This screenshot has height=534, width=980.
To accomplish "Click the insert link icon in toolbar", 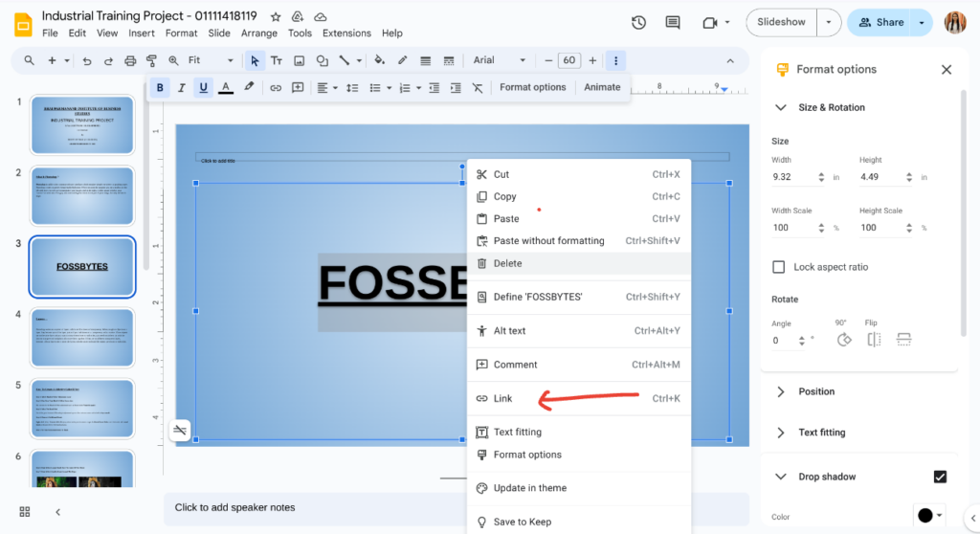I will click(276, 87).
